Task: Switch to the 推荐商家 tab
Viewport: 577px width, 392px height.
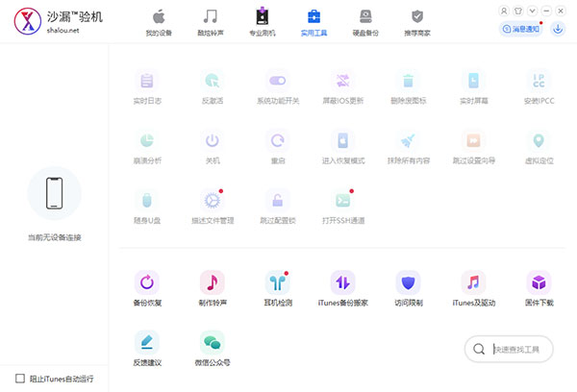Action: click(x=417, y=23)
